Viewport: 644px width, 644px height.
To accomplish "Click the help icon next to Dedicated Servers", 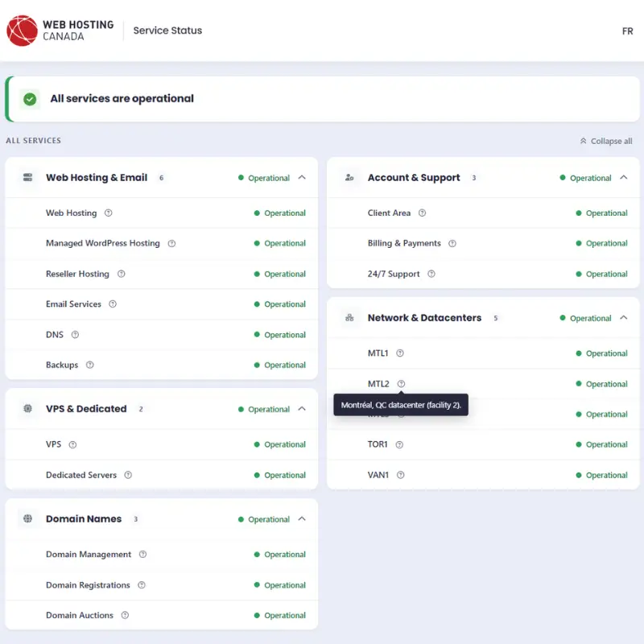I will tap(128, 475).
